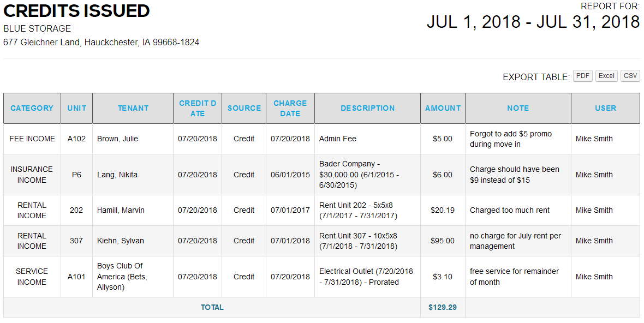This screenshot has height=323, width=644.
Task: Select tenant Brown, Julie row
Action: pyautogui.click(x=117, y=139)
